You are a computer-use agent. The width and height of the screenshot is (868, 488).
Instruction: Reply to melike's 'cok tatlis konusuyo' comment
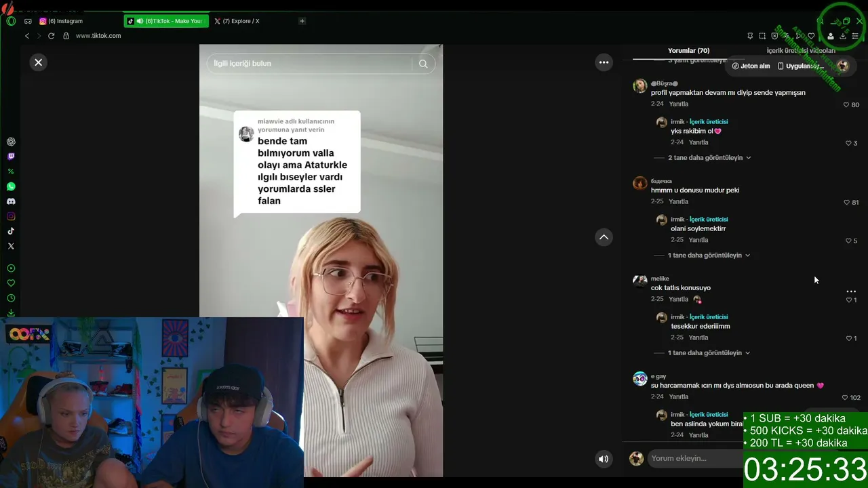tap(679, 300)
